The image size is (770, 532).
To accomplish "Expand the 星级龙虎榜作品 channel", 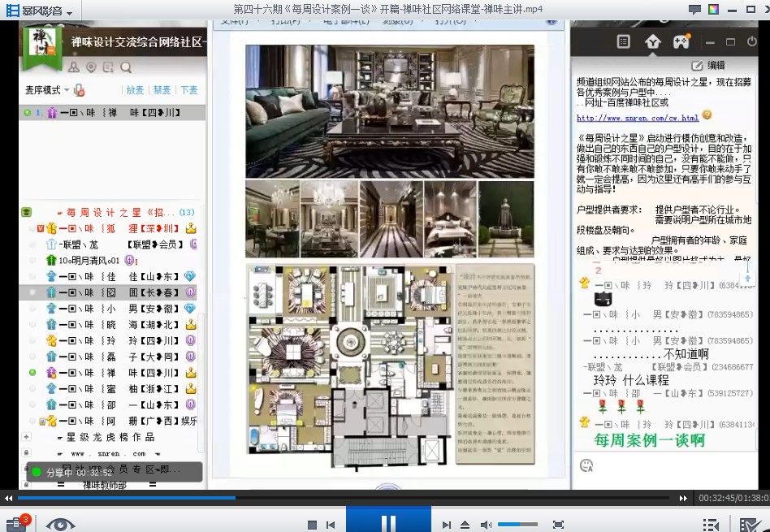I will (27, 437).
